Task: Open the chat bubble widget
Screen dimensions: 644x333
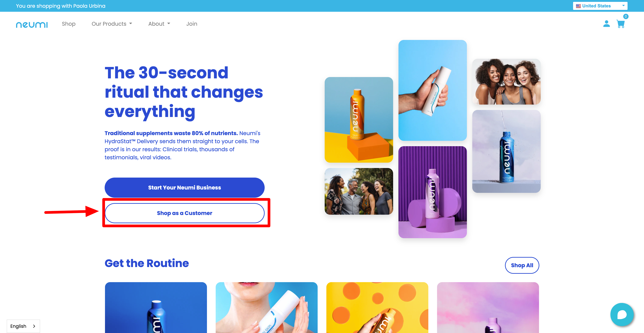Action: (x=622, y=315)
